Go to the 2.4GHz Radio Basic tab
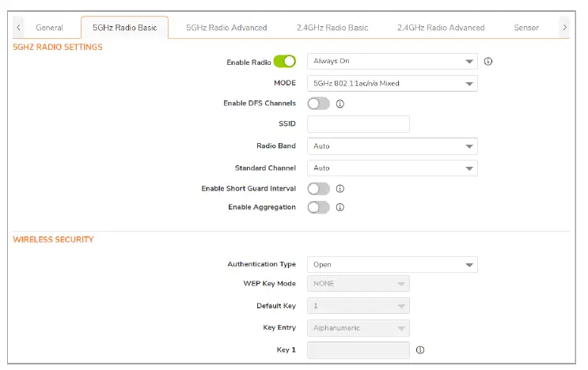The image size is (588, 370). click(x=332, y=28)
